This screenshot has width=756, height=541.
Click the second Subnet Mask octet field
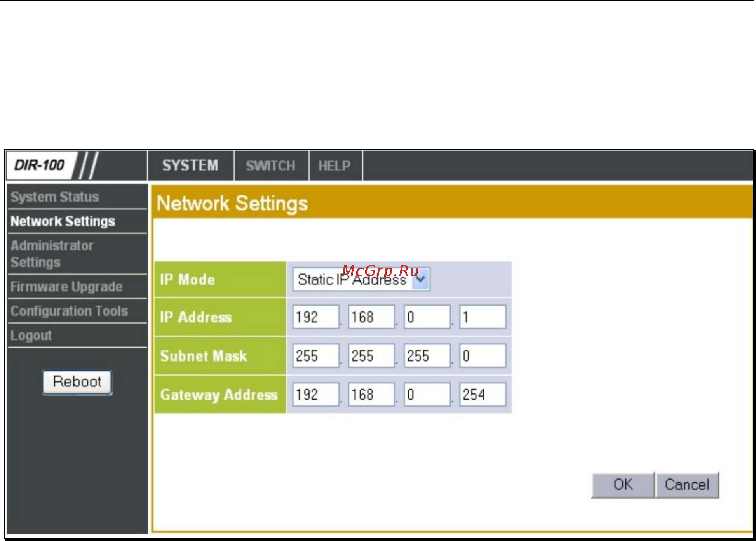(x=371, y=356)
